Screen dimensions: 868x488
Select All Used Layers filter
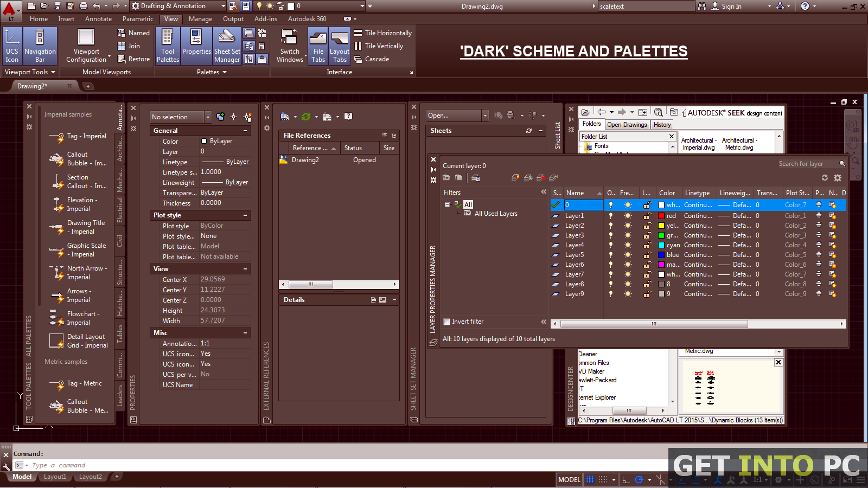click(496, 214)
